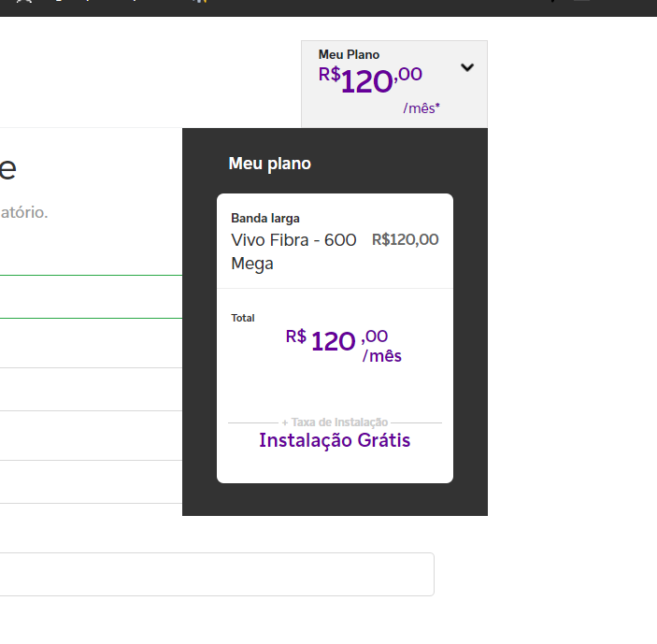
Task: Click the large outlined text box at bottom
Action: tap(217, 574)
